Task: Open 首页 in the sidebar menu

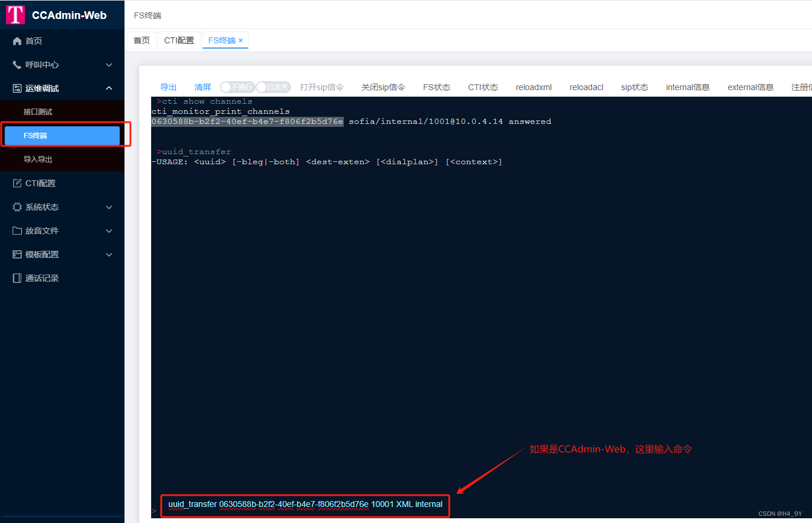Action: click(62, 41)
